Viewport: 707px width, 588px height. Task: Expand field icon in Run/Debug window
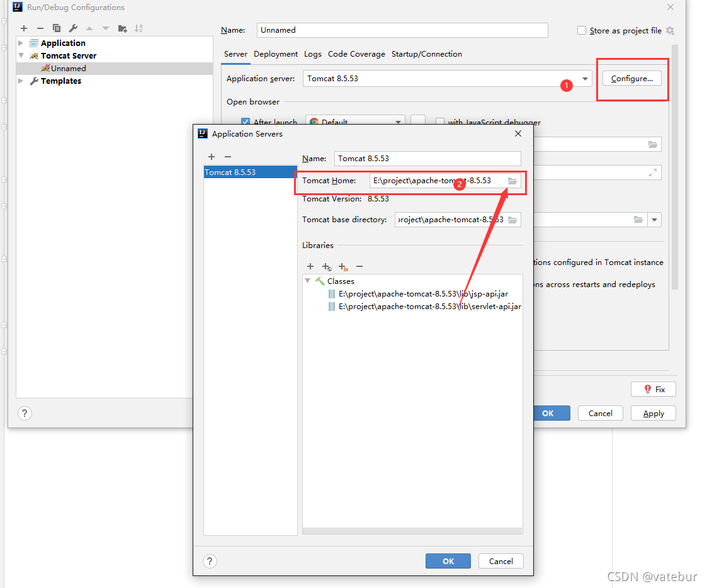click(652, 172)
